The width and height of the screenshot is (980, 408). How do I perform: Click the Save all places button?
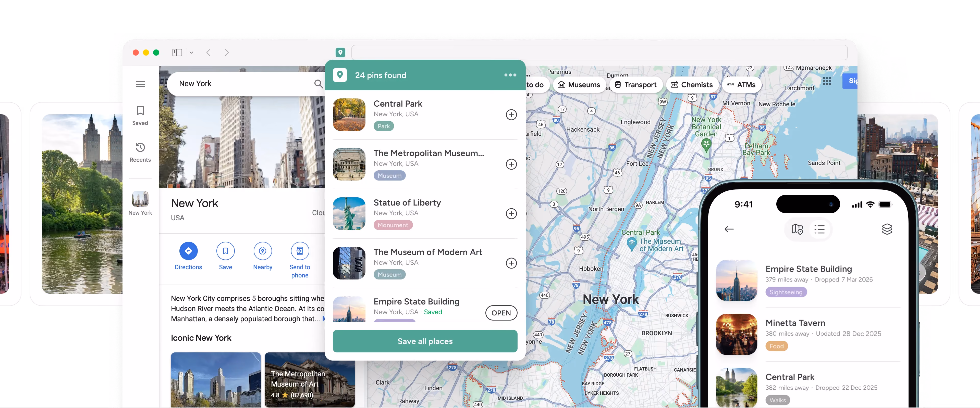point(425,341)
